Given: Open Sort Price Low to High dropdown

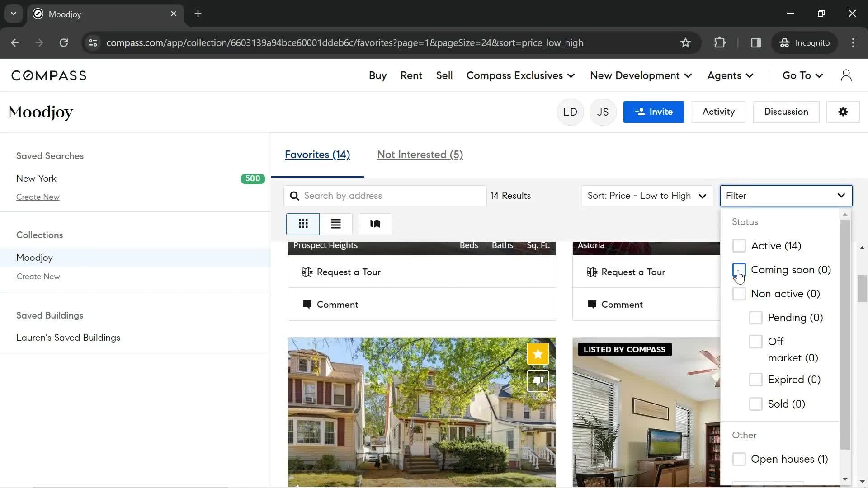Looking at the screenshot, I should tap(647, 196).
